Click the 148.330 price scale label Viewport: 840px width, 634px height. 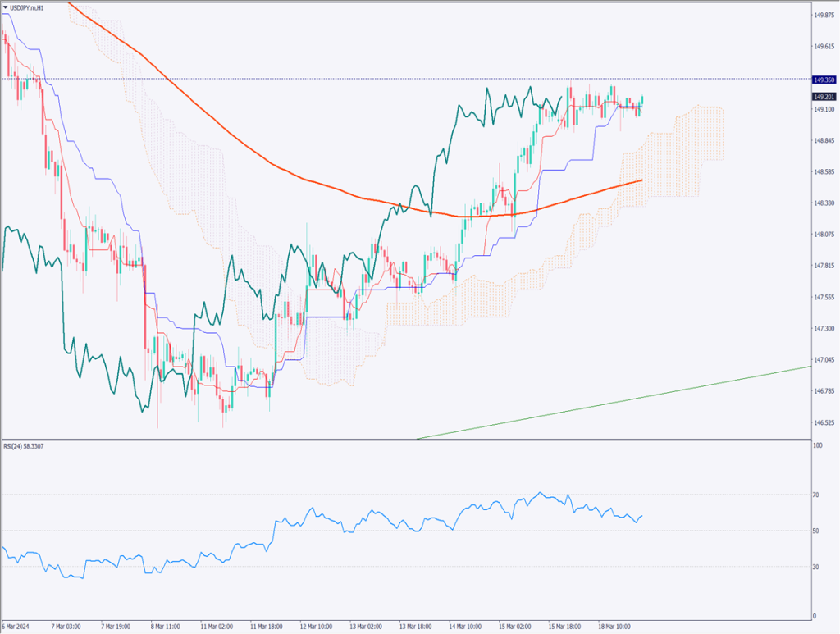coord(824,203)
